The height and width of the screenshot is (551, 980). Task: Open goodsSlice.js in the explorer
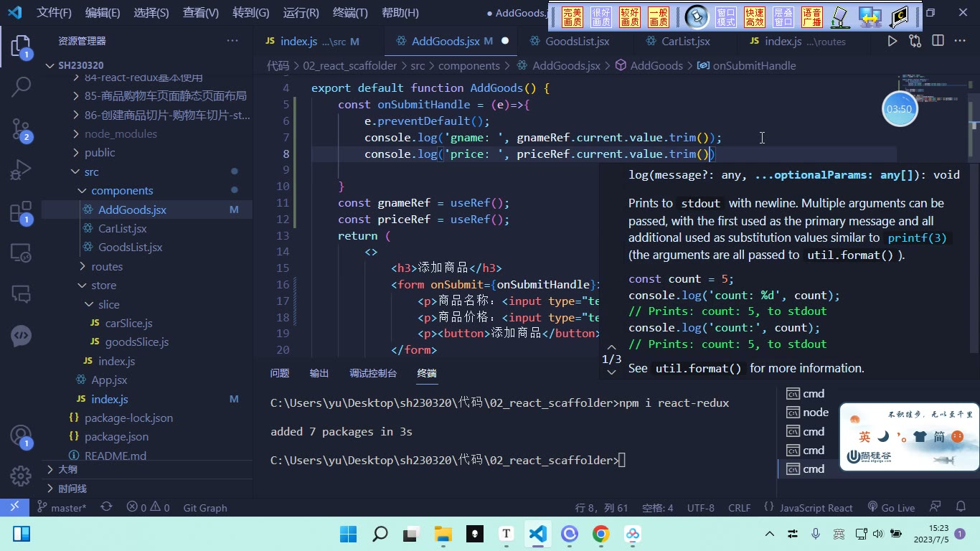coord(136,342)
